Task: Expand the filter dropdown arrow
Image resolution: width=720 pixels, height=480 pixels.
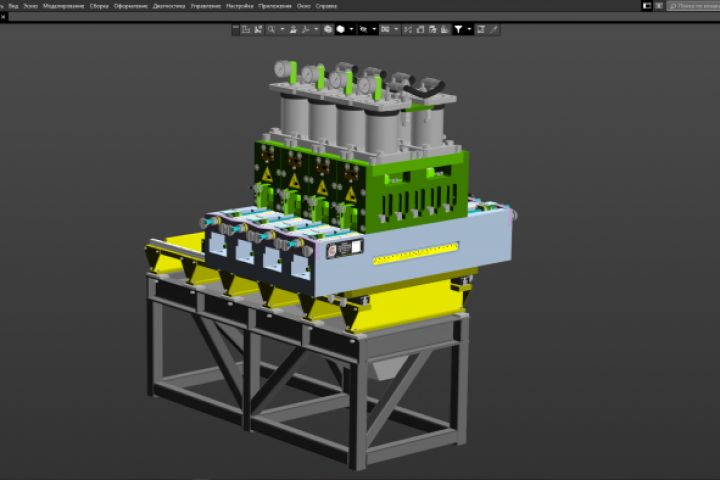Action: [x=469, y=29]
